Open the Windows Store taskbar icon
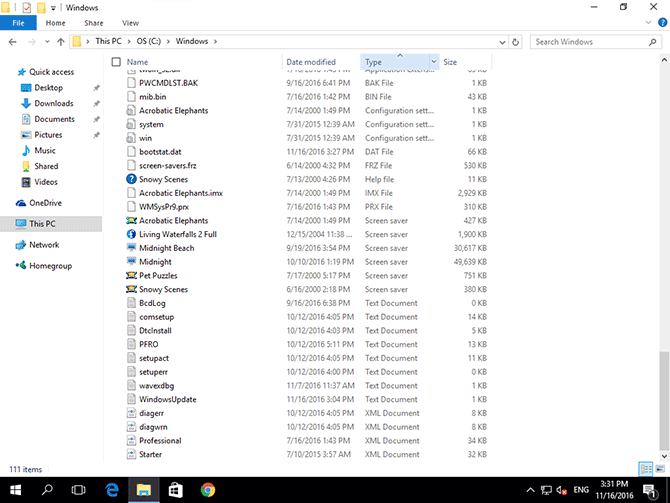The image size is (670, 503). [x=176, y=490]
